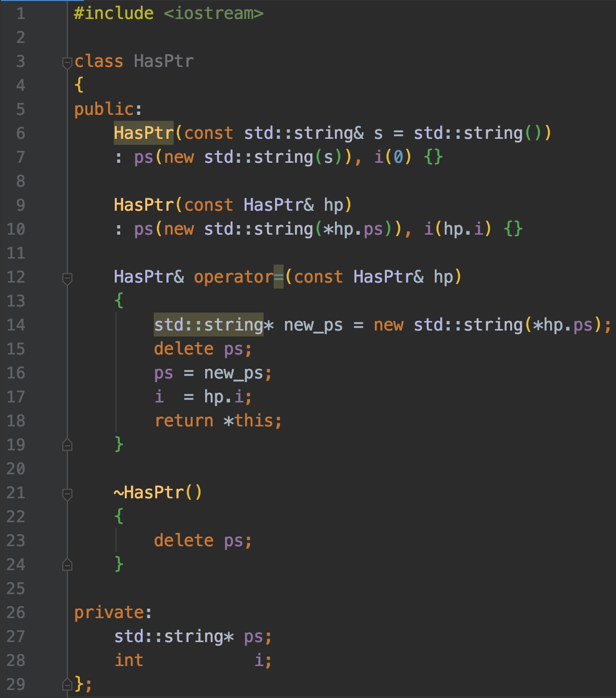Click the copy constructor HasPtr on line 9
Screen dimensions: 616x698
[144, 205]
